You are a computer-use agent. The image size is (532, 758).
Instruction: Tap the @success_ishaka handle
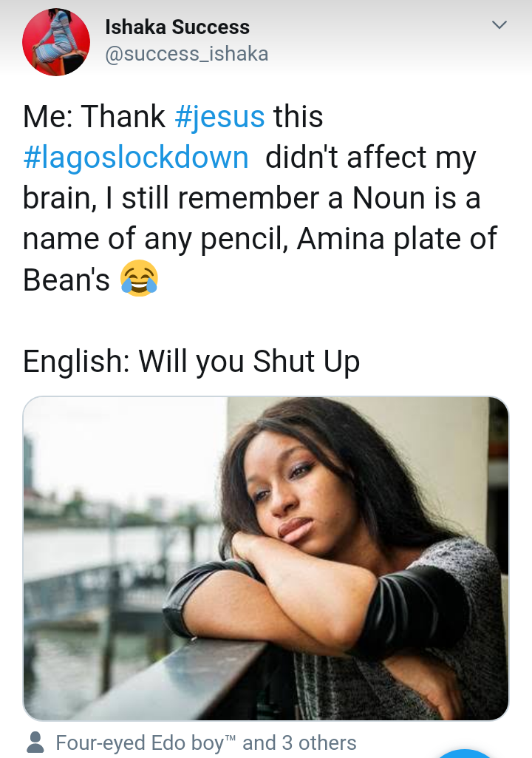point(187,54)
